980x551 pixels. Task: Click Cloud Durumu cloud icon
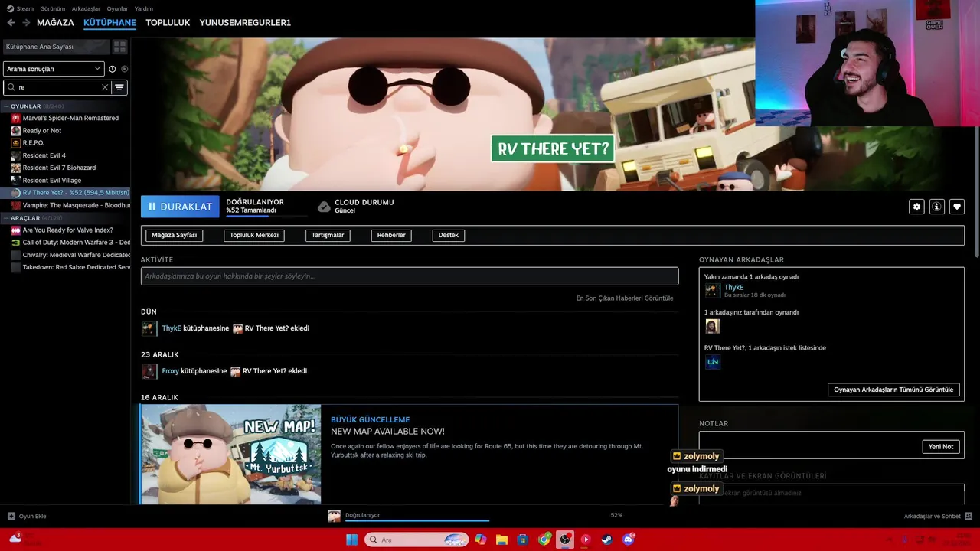click(x=324, y=207)
